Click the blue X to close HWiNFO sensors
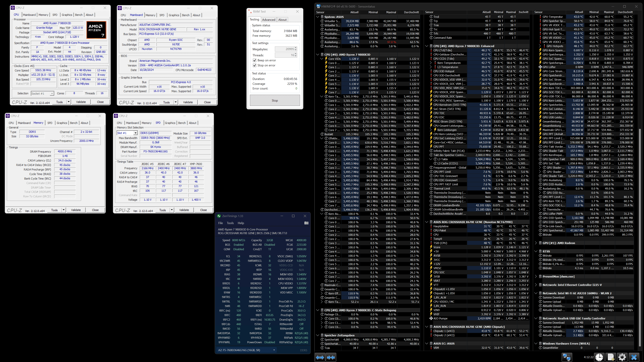This screenshot has width=644, height=362. click(x=634, y=357)
